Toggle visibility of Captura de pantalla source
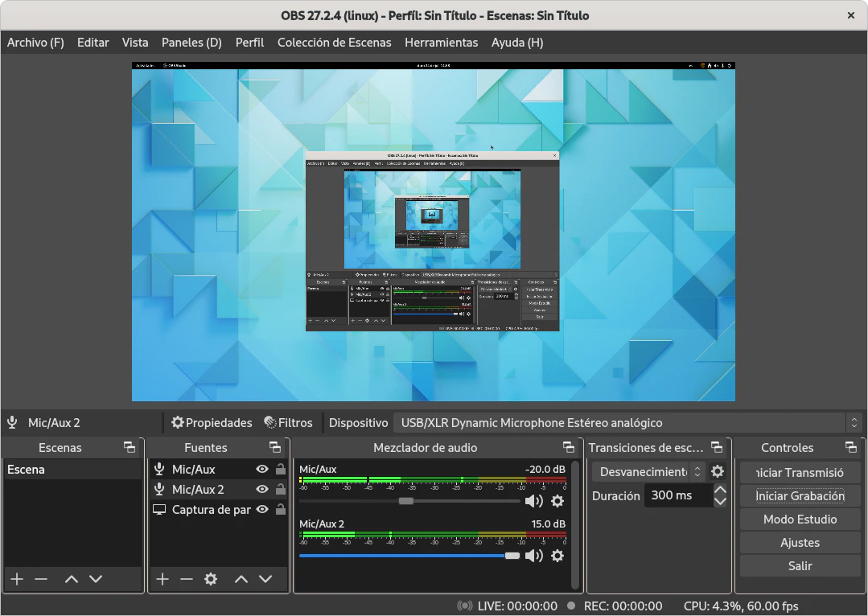Viewport: 868px width, 616px height. [x=262, y=509]
